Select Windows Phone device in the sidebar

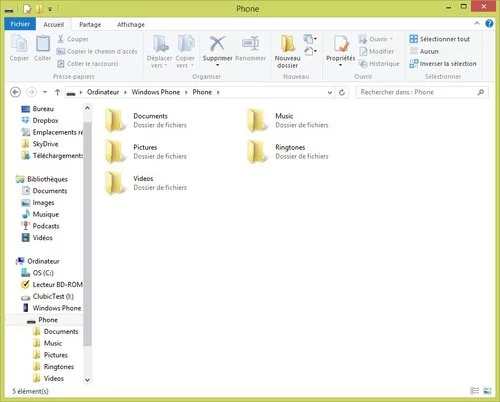52,308
